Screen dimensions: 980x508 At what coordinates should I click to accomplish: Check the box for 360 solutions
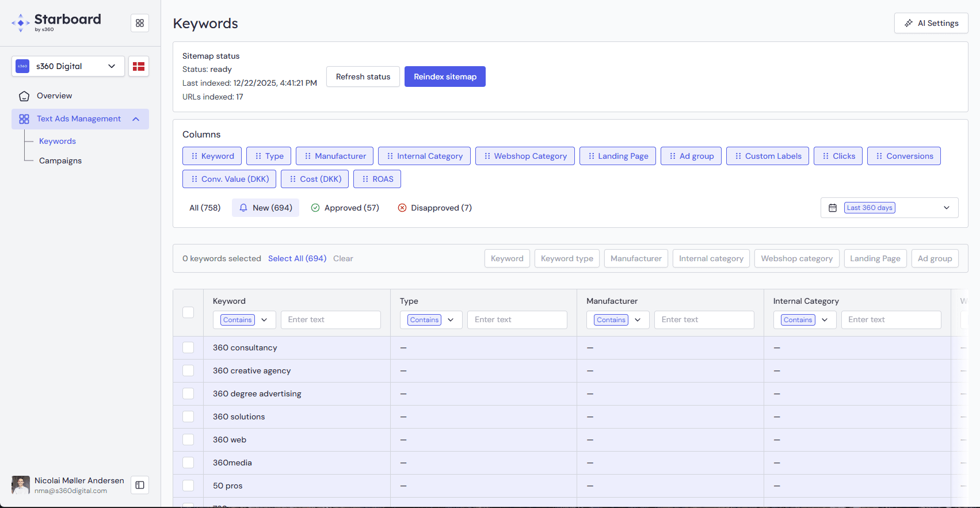188,417
